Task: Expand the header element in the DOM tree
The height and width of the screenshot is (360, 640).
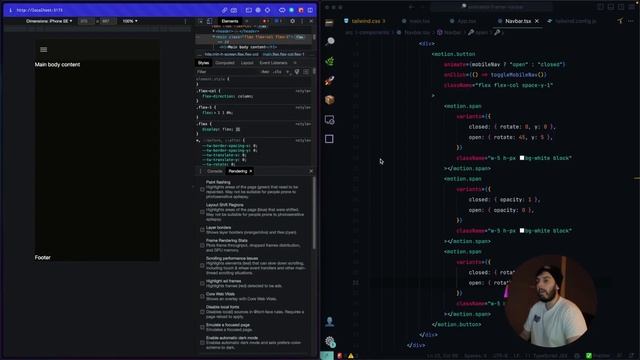Action: tap(213, 31)
